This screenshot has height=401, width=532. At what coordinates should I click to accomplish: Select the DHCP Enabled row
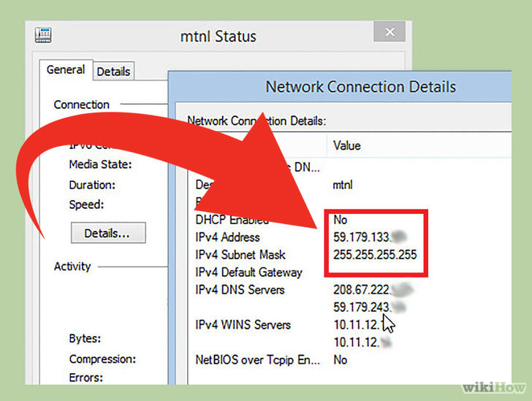tap(350, 220)
